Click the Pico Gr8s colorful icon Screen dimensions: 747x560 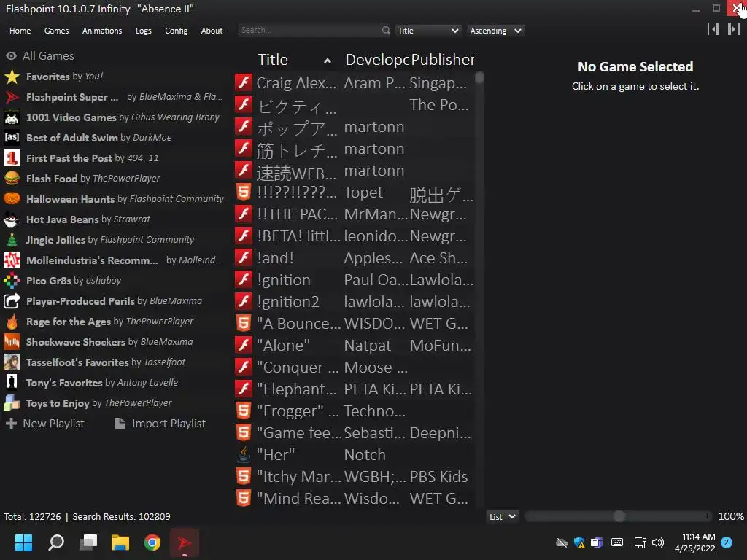tap(12, 281)
